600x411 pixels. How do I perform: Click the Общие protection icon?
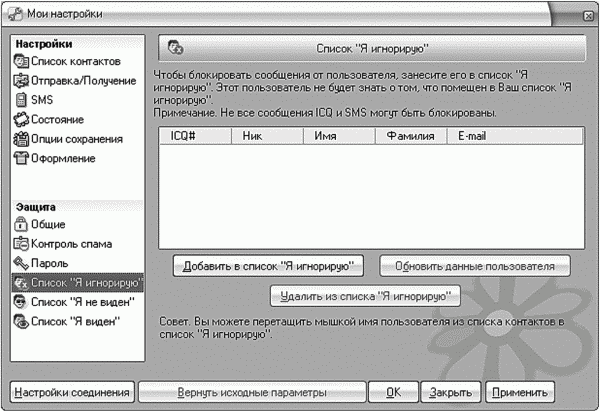pos(21,224)
